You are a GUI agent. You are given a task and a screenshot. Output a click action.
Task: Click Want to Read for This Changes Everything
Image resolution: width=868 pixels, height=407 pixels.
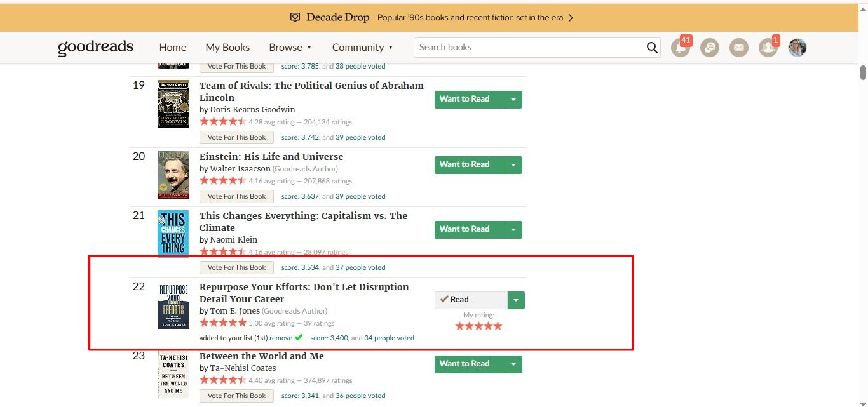coord(470,230)
